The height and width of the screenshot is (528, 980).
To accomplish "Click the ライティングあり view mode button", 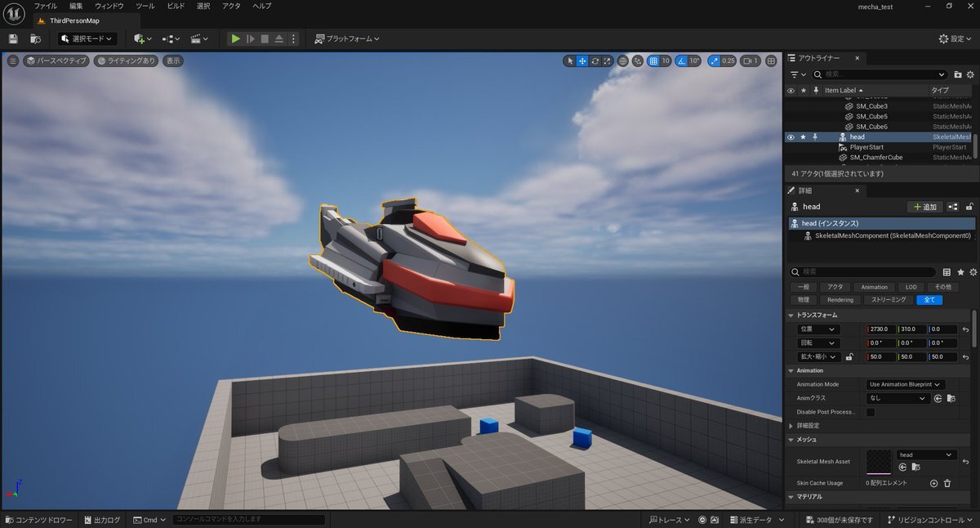I will click(x=126, y=60).
